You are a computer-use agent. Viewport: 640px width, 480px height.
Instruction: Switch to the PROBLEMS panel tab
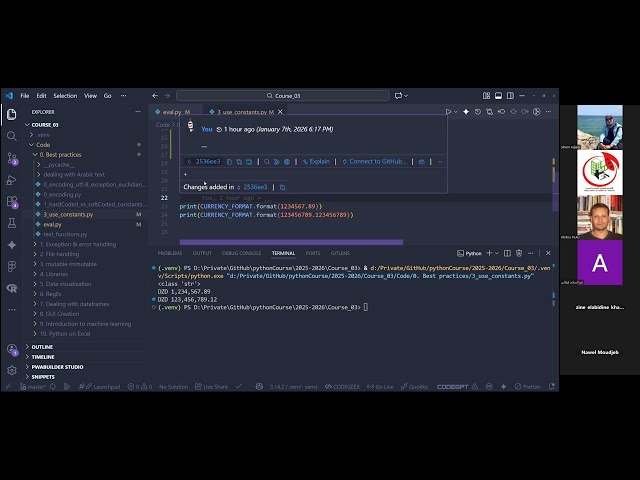[170, 253]
